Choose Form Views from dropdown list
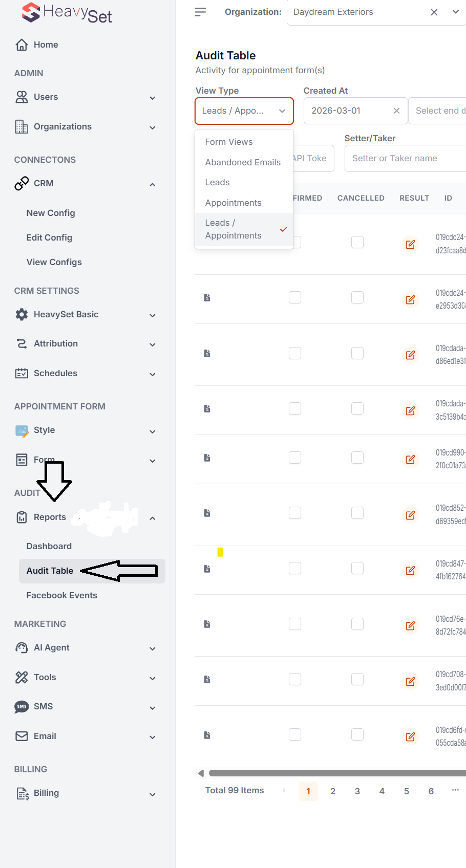The image size is (466, 868). tap(229, 142)
